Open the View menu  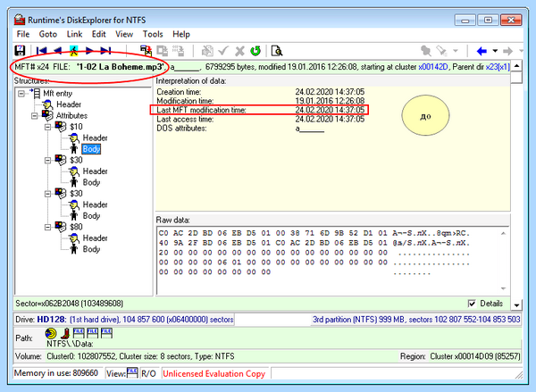pyautogui.click(x=124, y=34)
